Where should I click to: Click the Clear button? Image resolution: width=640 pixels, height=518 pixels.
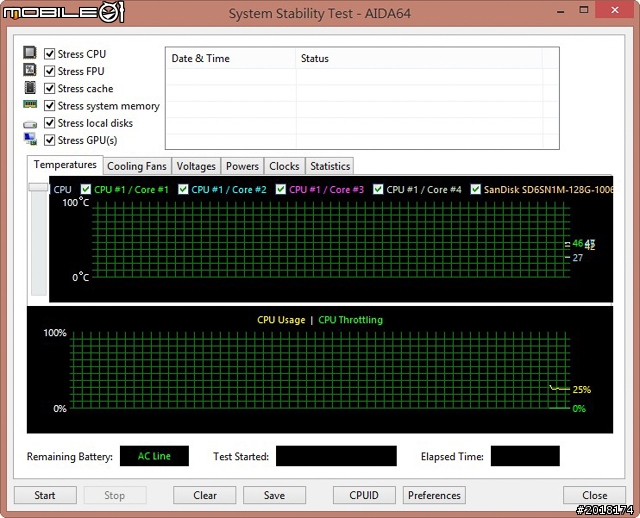pos(204,495)
